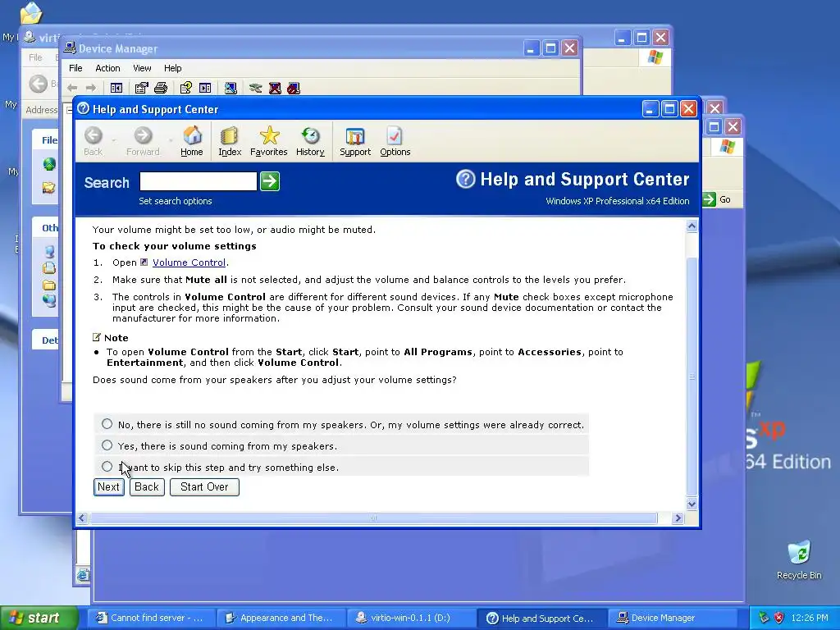The width and height of the screenshot is (840, 630).
Task: Click the 12:26 PM clock
Action: pyautogui.click(x=810, y=618)
